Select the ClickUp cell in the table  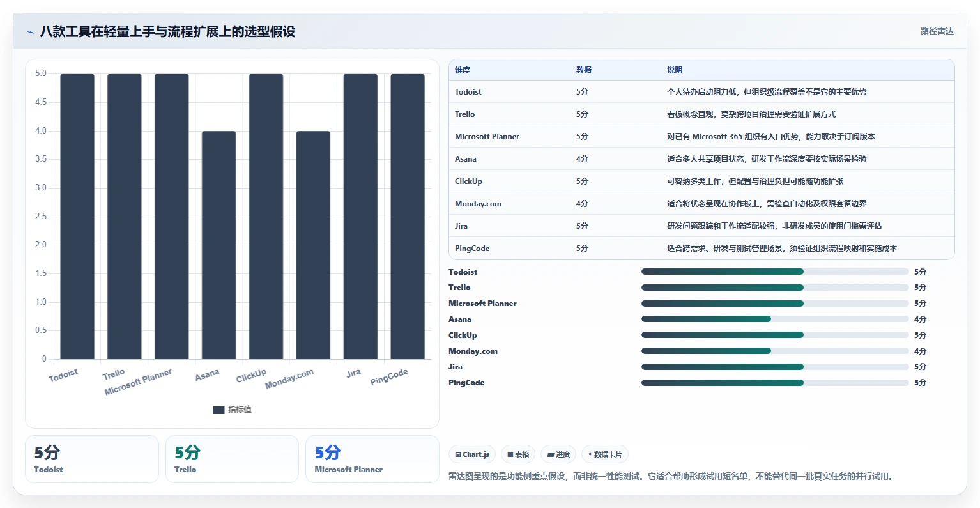[468, 181]
